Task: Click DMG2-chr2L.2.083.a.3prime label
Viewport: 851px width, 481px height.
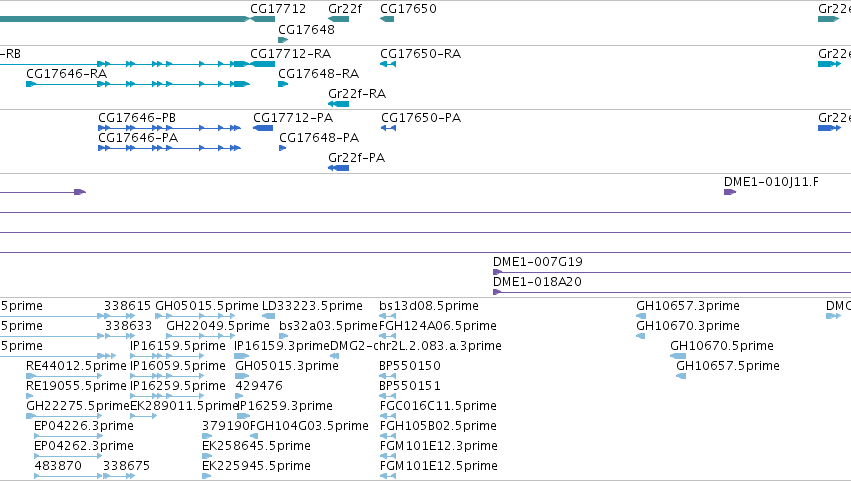Action: [x=416, y=346]
